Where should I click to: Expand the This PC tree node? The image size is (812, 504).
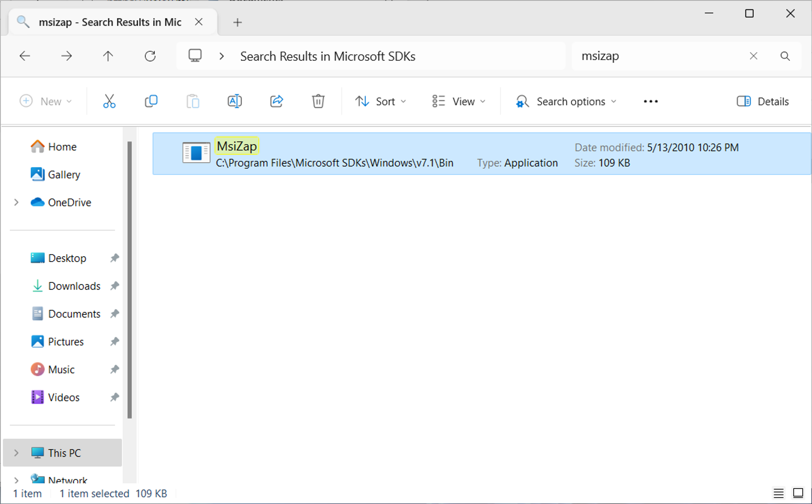[x=16, y=453]
